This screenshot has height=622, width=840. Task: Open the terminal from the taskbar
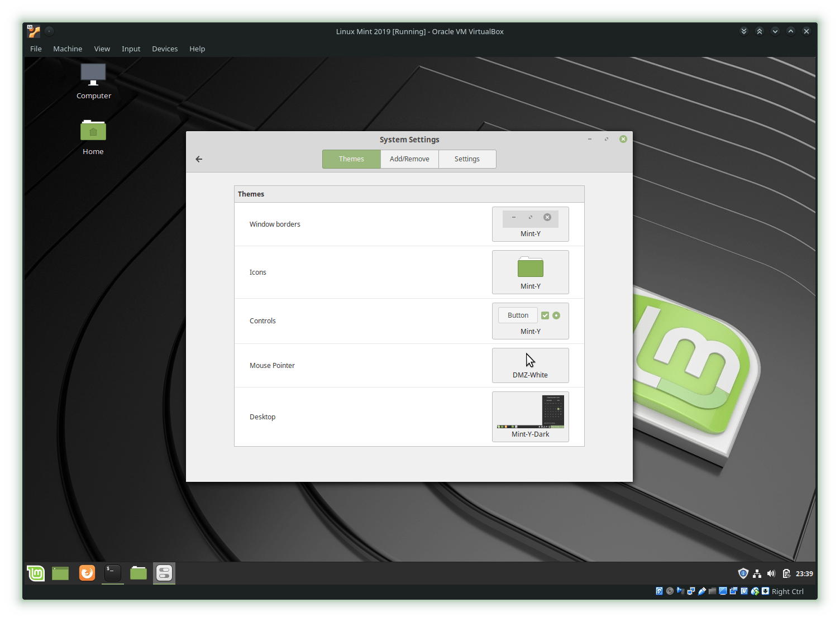click(112, 573)
